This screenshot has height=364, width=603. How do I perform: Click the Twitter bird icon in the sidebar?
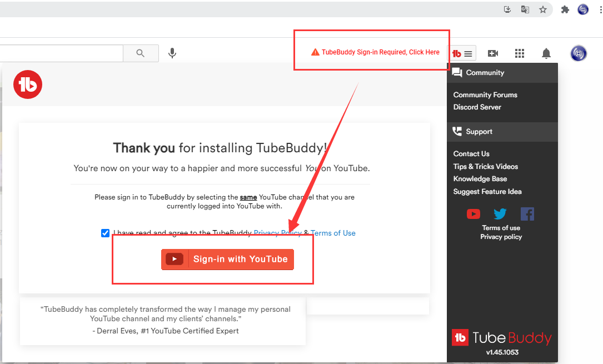click(500, 213)
